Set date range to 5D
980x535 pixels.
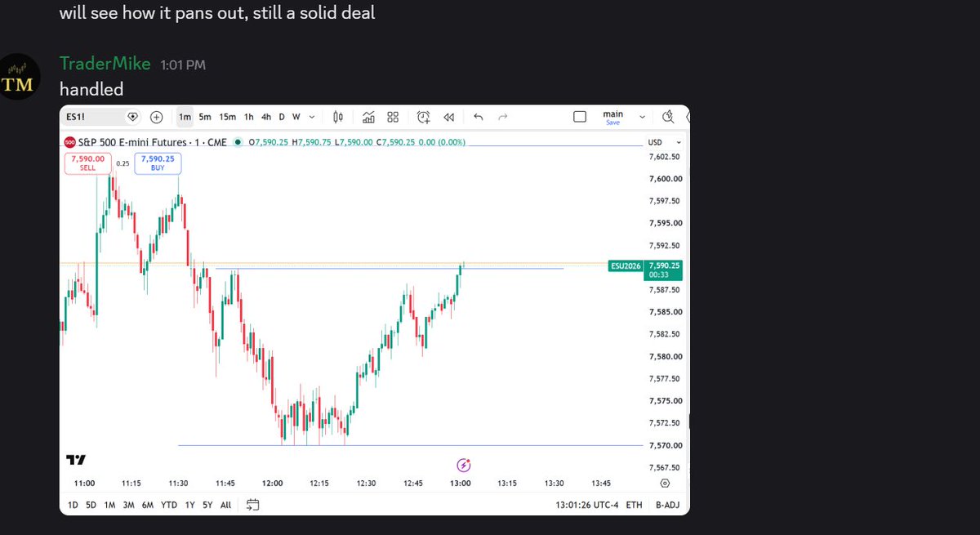point(91,505)
